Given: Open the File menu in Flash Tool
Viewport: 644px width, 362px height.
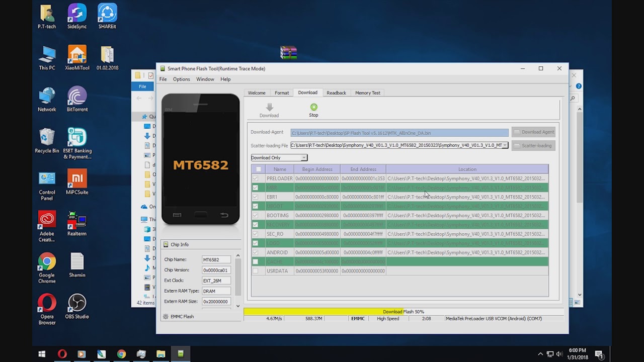Looking at the screenshot, I should pyautogui.click(x=163, y=79).
